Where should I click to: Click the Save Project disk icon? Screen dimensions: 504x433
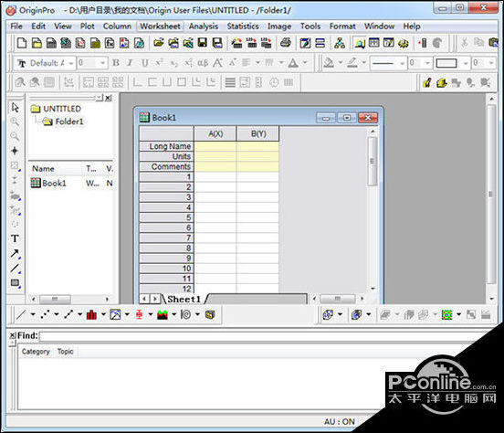point(202,43)
